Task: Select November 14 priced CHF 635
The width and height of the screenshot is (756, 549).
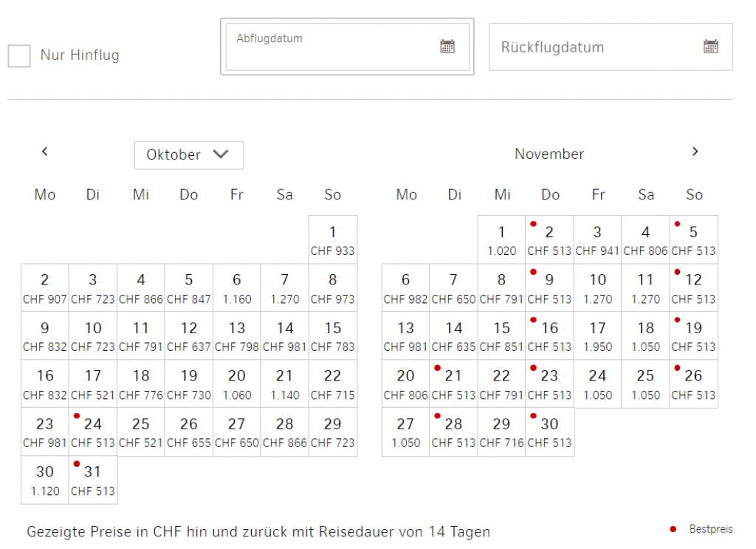Action: (x=453, y=336)
